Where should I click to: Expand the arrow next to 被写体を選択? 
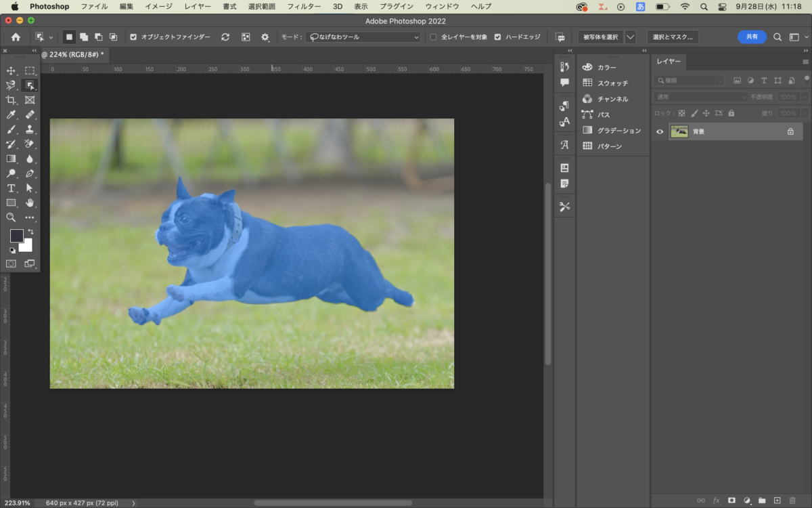pyautogui.click(x=631, y=37)
